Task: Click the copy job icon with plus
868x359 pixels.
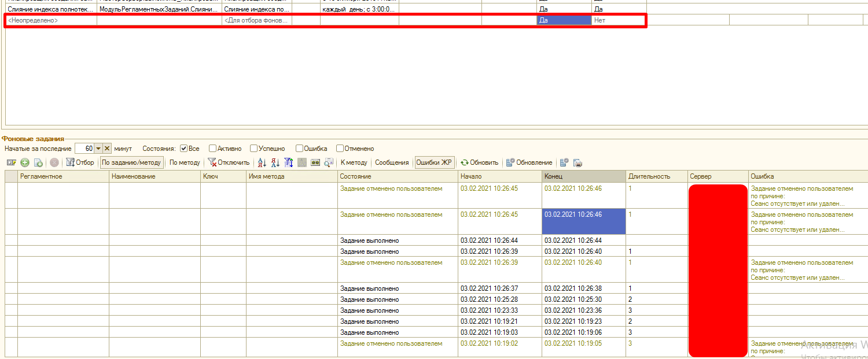Action: pos(38,162)
